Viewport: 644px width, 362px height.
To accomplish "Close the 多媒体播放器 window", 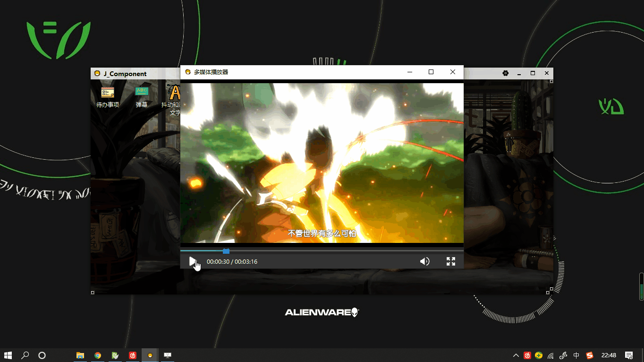I will coord(453,72).
